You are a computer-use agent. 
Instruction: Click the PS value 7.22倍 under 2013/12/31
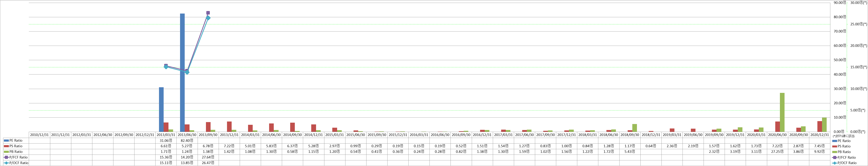(229, 146)
